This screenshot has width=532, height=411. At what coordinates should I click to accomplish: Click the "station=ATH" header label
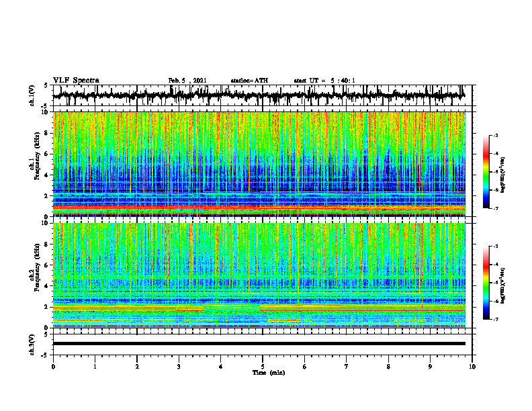click(249, 81)
